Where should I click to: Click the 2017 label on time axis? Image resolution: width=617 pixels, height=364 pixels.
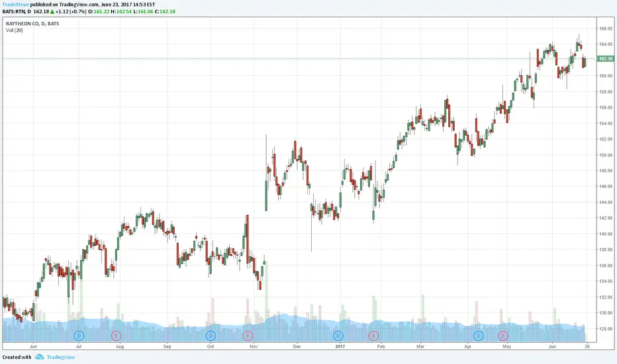pyautogui.click(x=340, y=347)
